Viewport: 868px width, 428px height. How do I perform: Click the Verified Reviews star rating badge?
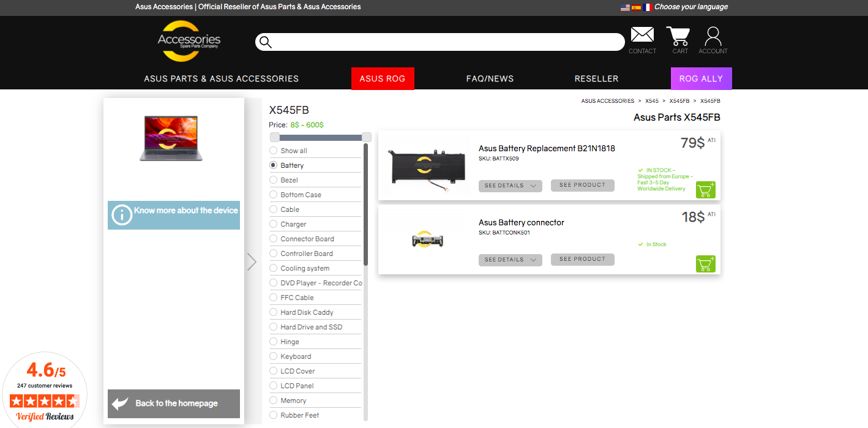[x=45, y=401]
